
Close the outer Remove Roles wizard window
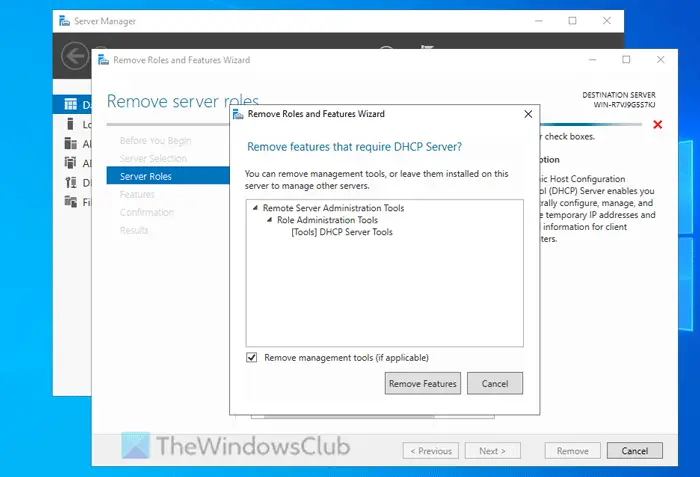(x=661, y=59)
